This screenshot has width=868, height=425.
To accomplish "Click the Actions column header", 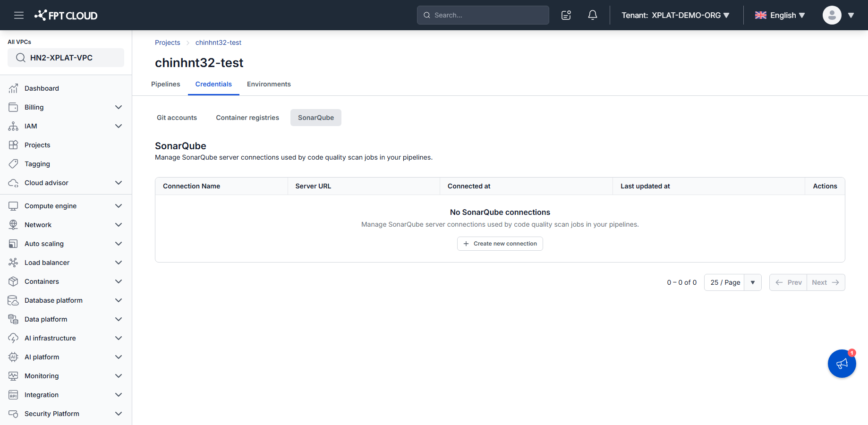I will tap(825, 186).
